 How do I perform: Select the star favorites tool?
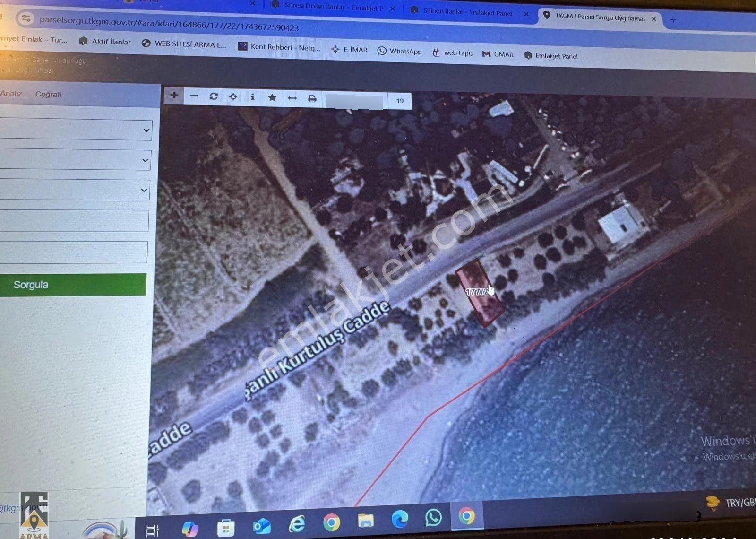273,98
